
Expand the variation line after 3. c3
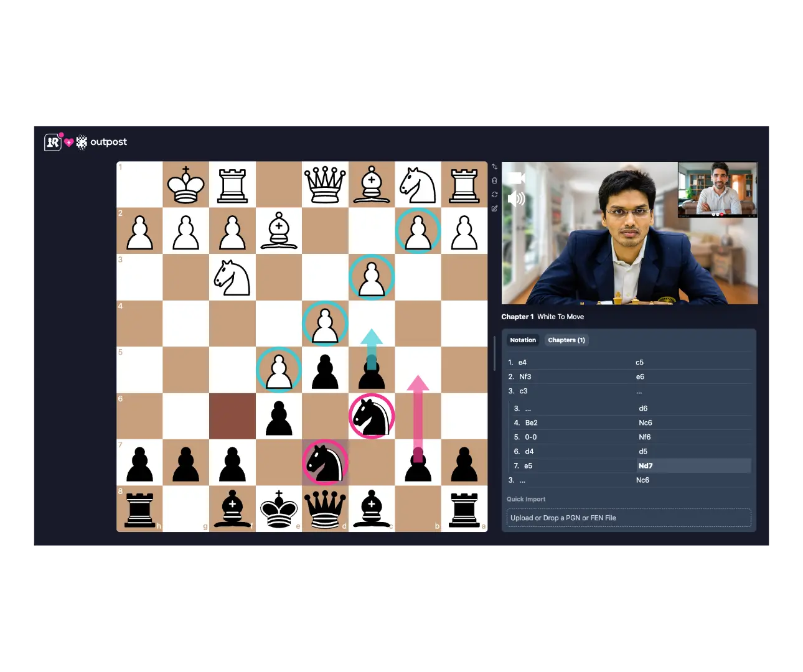click(x=639, y=391)
